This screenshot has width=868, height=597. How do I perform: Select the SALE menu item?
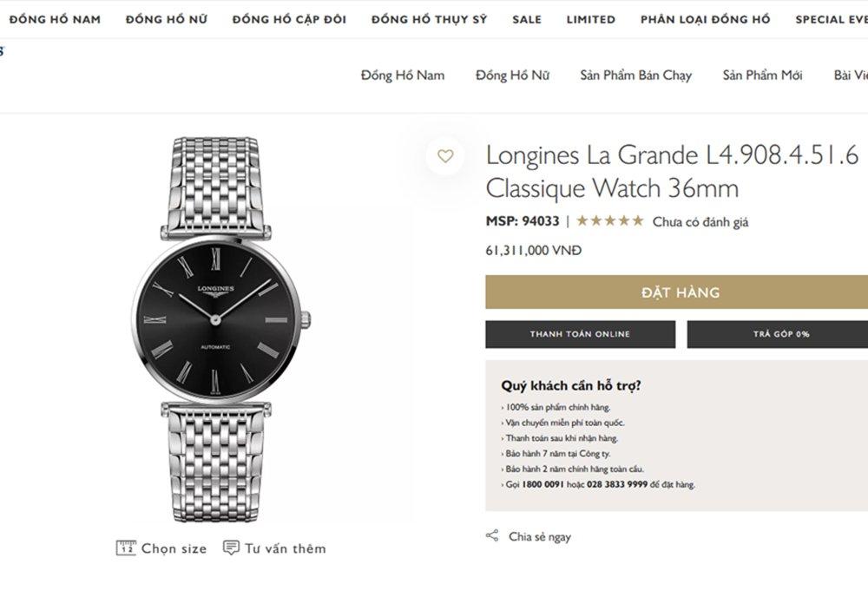tap(527, 19)
